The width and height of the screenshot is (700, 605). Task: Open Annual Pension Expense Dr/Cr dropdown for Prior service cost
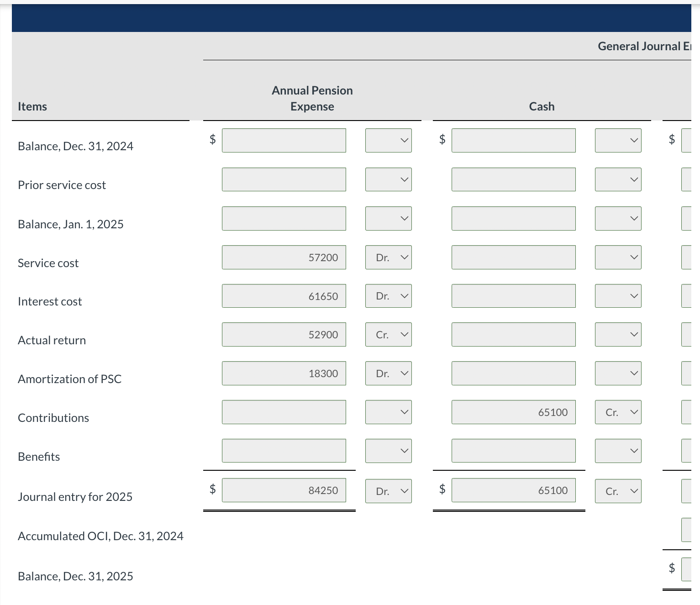click(x=389, y=179)
